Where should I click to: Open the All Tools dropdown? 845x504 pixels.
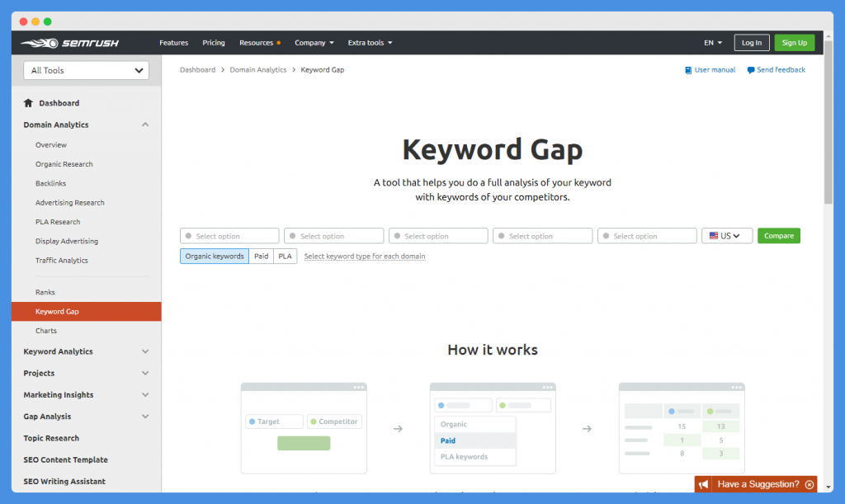click(x=86, y=71)
